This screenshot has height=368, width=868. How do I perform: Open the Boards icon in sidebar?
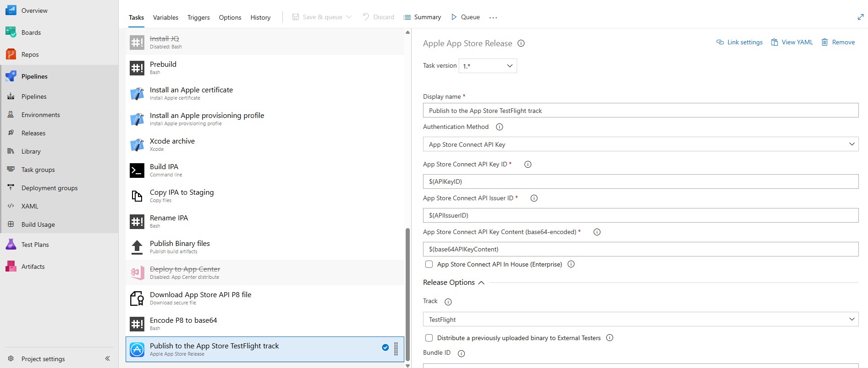tap(11, 32)
